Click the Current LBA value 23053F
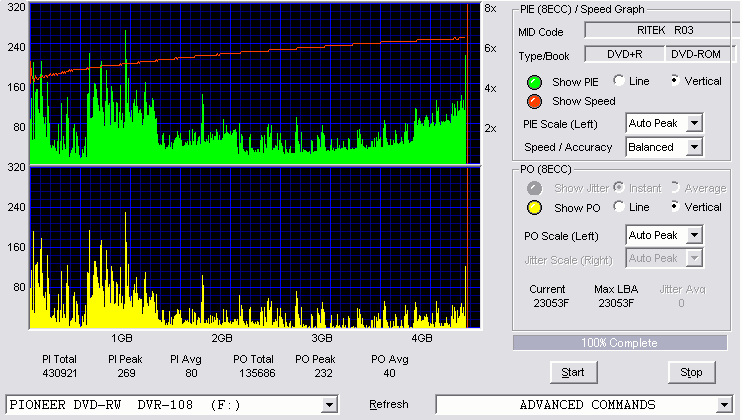This screenshot has width=742, height=420. coord(551,303)
